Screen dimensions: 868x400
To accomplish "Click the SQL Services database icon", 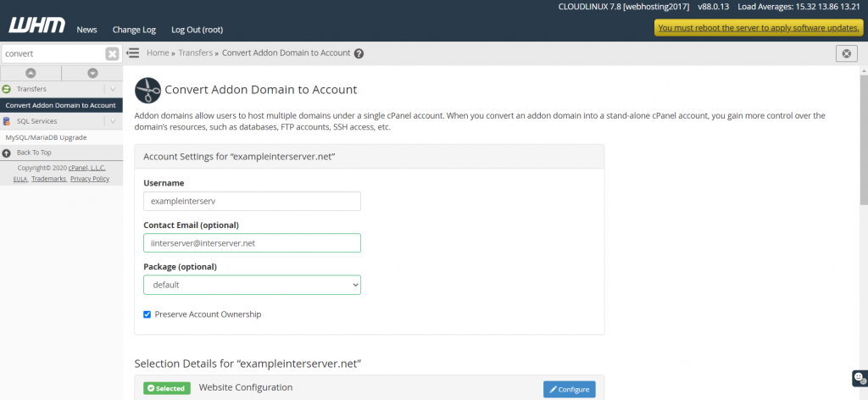I will pos(7,121).
